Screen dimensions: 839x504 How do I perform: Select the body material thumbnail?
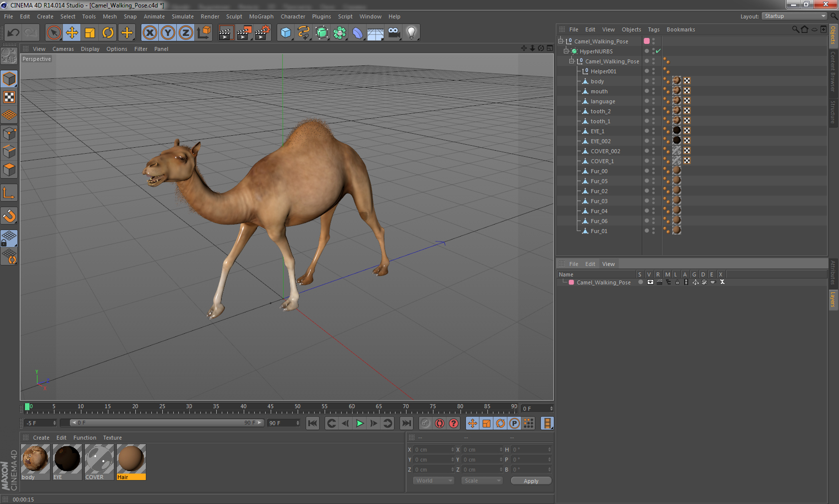(x=35, y=459)
